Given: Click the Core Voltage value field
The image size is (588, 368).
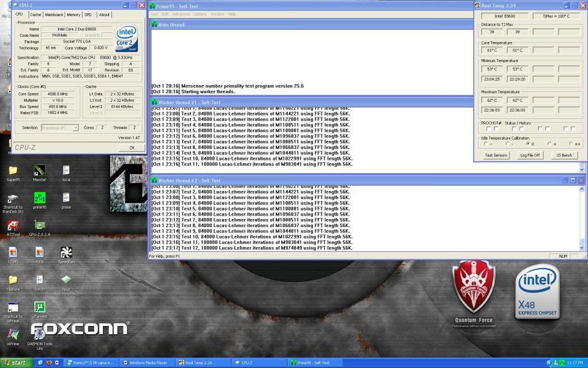Looking at the screenshot, I should 100,48.
